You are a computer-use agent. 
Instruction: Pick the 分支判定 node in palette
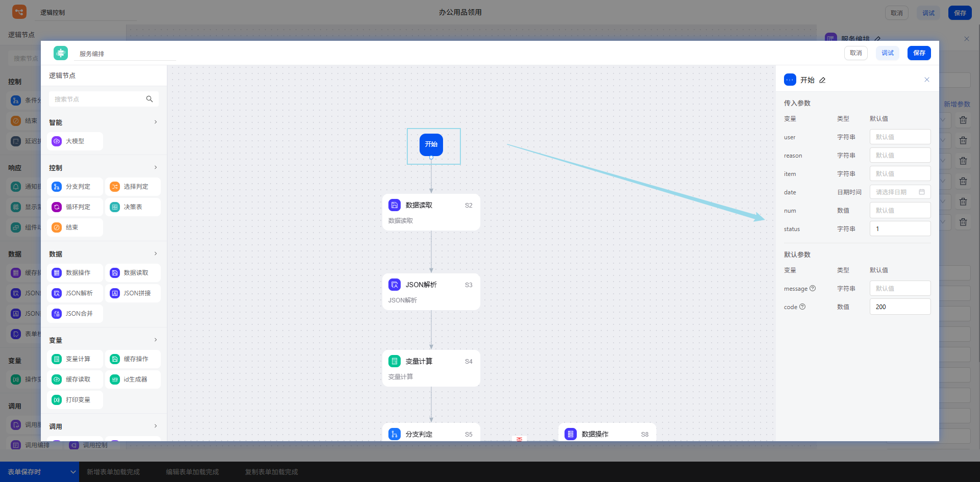click(75, 187)
